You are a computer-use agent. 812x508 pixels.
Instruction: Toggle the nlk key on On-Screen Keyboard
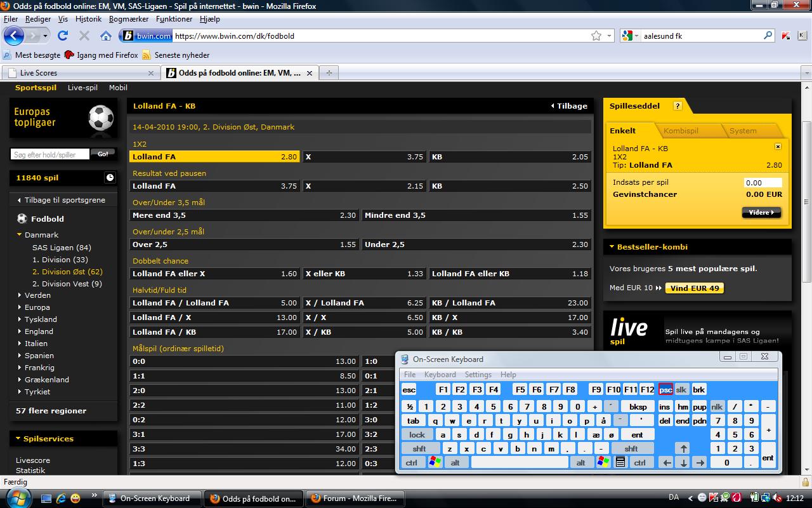(717, 406)
